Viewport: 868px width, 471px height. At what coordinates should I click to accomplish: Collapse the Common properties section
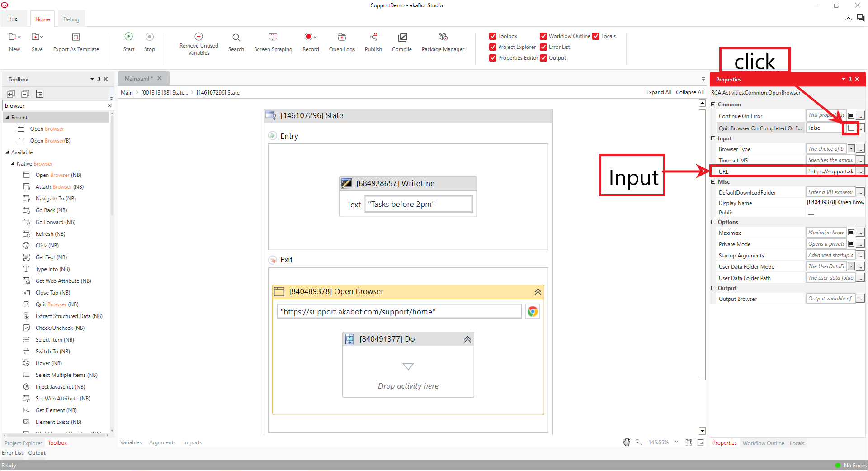tap(713, 105)
